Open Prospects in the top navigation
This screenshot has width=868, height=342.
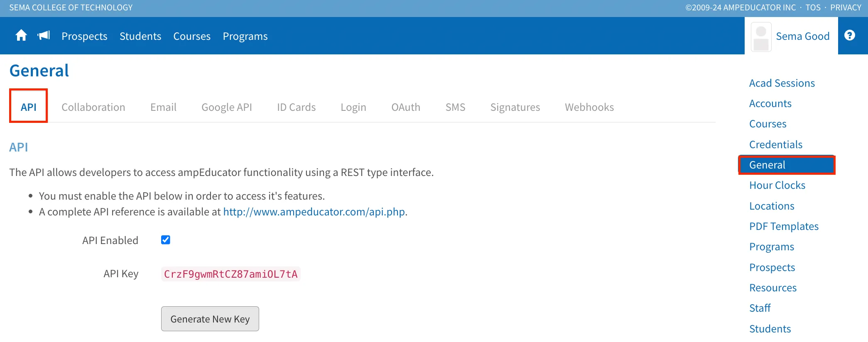point(85,36)
